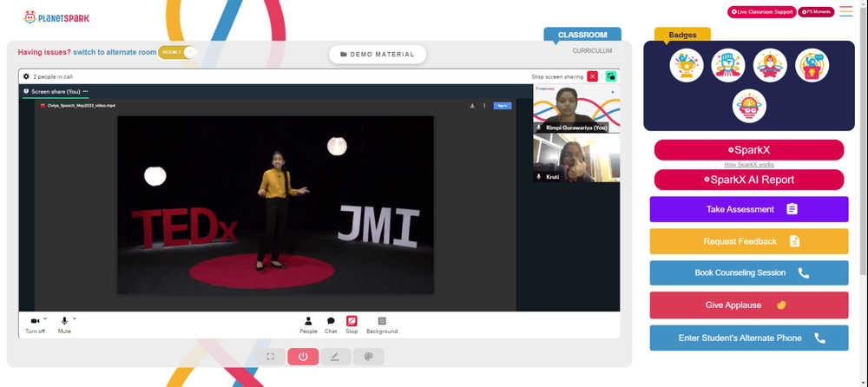Open the How SparkX works link

tap(749, 165)
